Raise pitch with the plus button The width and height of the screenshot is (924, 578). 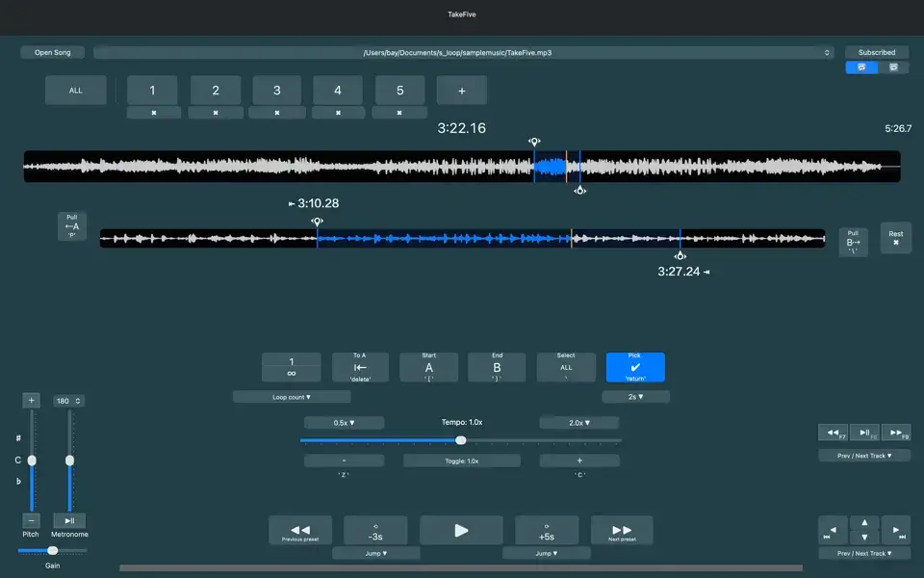pos(31,401)
